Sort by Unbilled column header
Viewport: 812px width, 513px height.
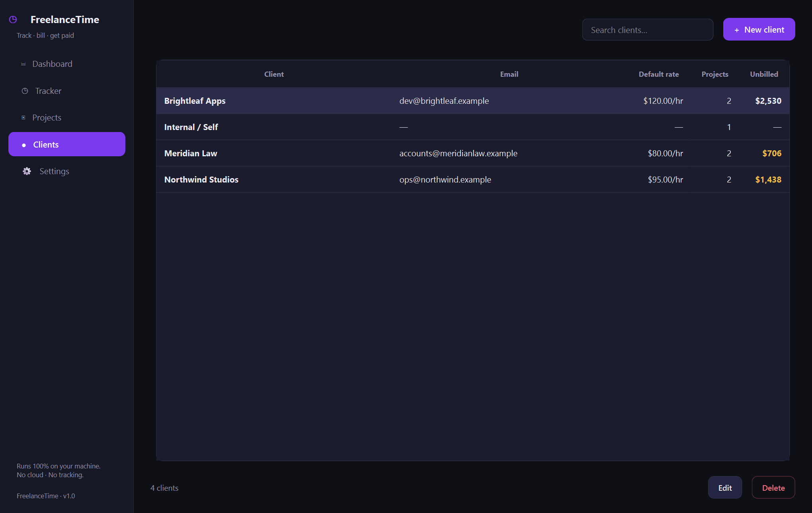[764, 74]
